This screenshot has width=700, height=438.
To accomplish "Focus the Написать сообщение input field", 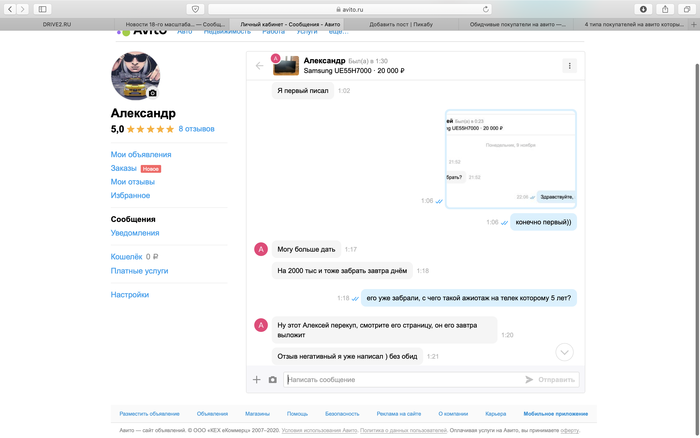I will (403, 380).
